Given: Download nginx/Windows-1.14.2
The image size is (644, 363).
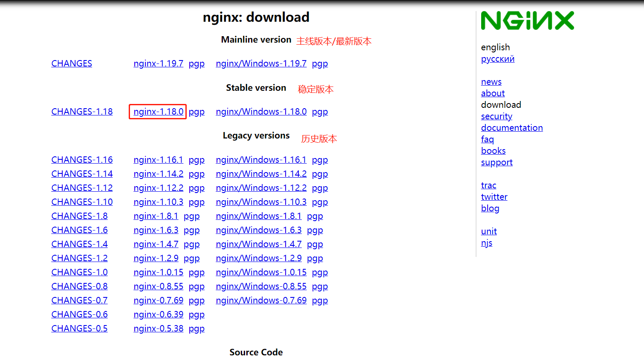Looking at the screenshot, I should pos(261,174).
